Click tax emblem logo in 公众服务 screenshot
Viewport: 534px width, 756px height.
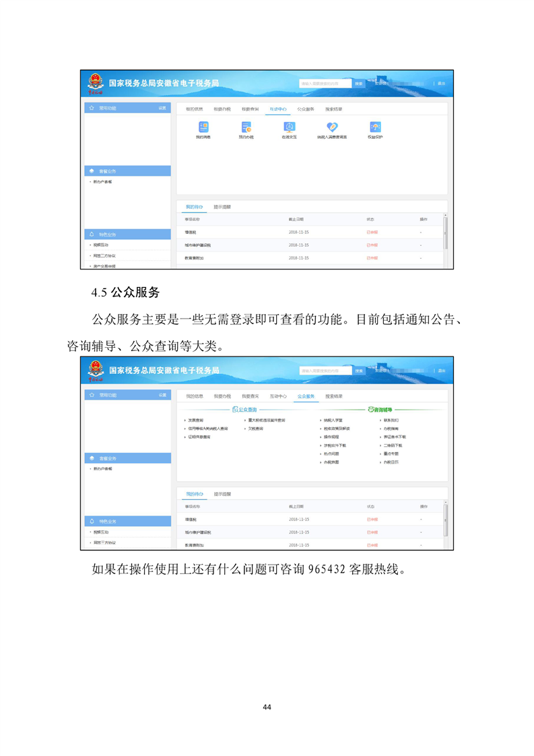pos(96,371)
